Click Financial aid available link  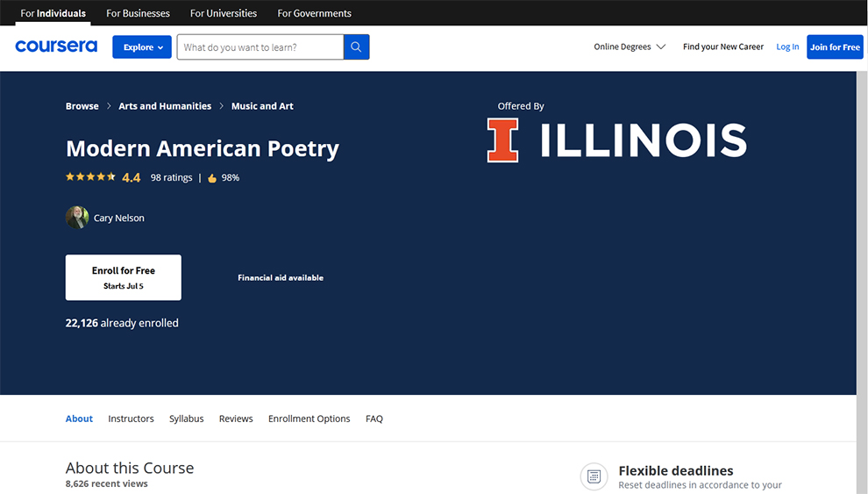(x=281, y=277)
